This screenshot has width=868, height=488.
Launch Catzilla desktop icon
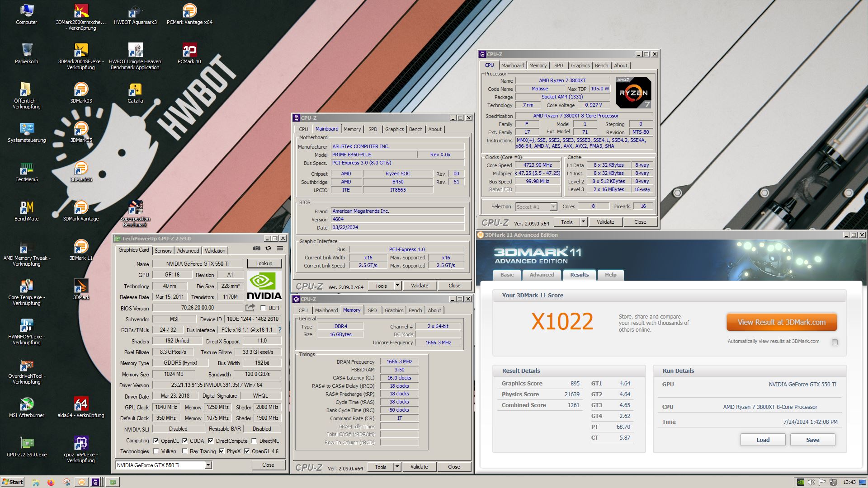point(135,93)
